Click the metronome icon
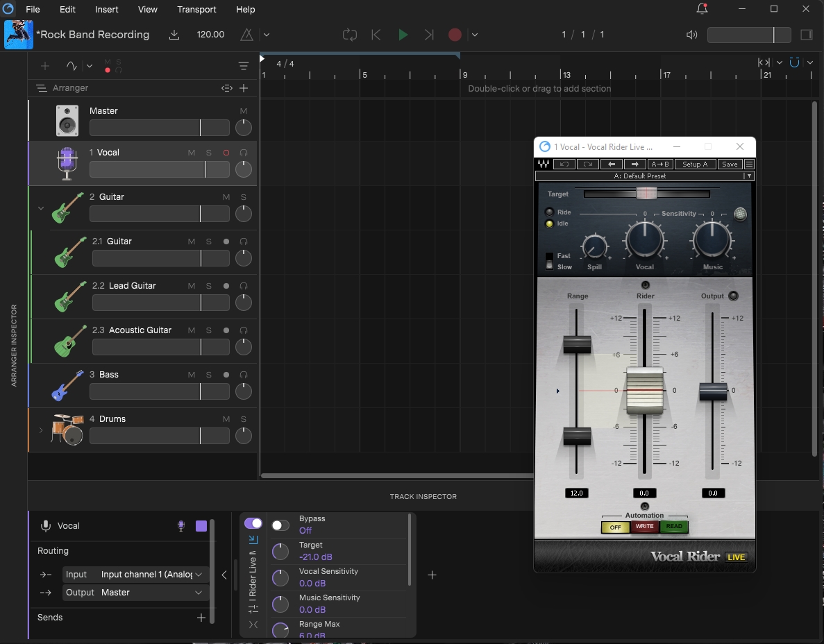This screenshot has width=824, height=644. point(246,35)
